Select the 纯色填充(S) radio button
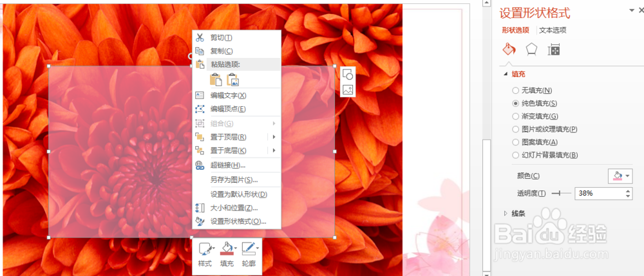Image resolution: width=644 pixels, height=276 pixels. [x=515, y=104]
